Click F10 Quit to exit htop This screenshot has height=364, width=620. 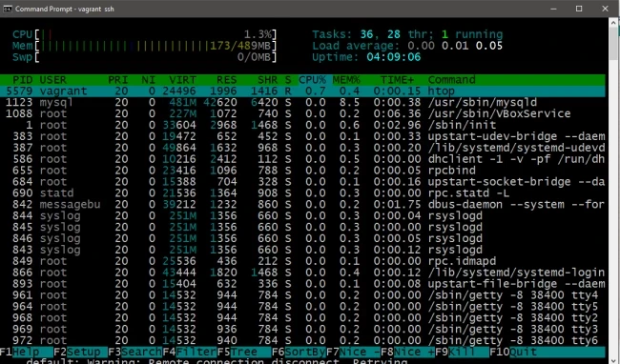click(x=548, y=352)
